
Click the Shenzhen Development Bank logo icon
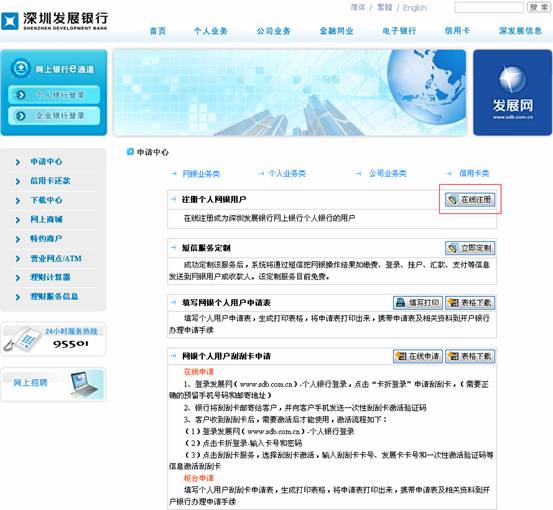tap(10, 21)
